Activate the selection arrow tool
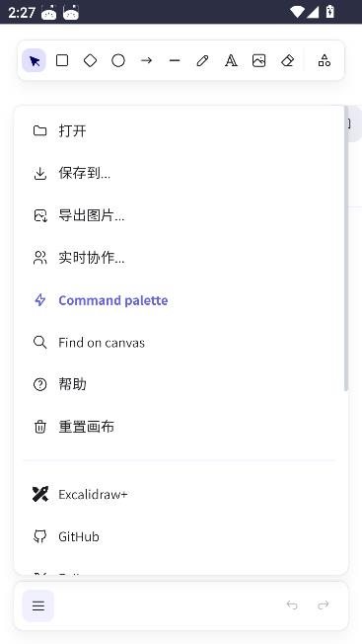 34,61
